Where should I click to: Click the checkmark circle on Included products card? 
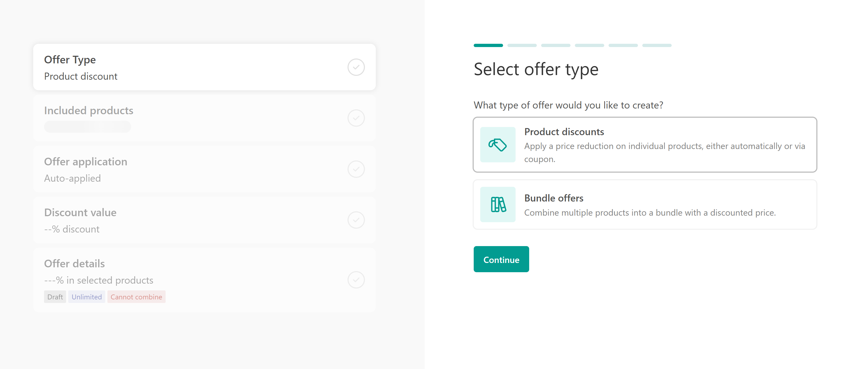pos(356,118)
